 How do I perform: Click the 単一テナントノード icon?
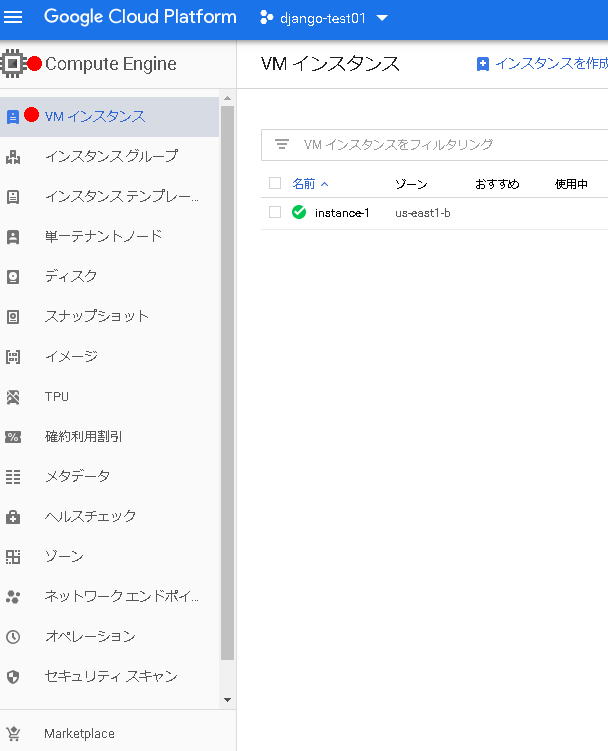click(x=13, y=237)
